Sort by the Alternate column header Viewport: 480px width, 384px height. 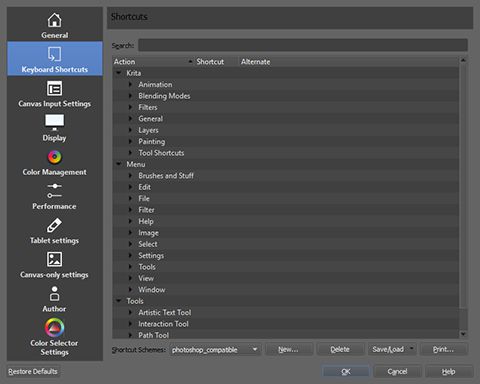coord(348,62)
